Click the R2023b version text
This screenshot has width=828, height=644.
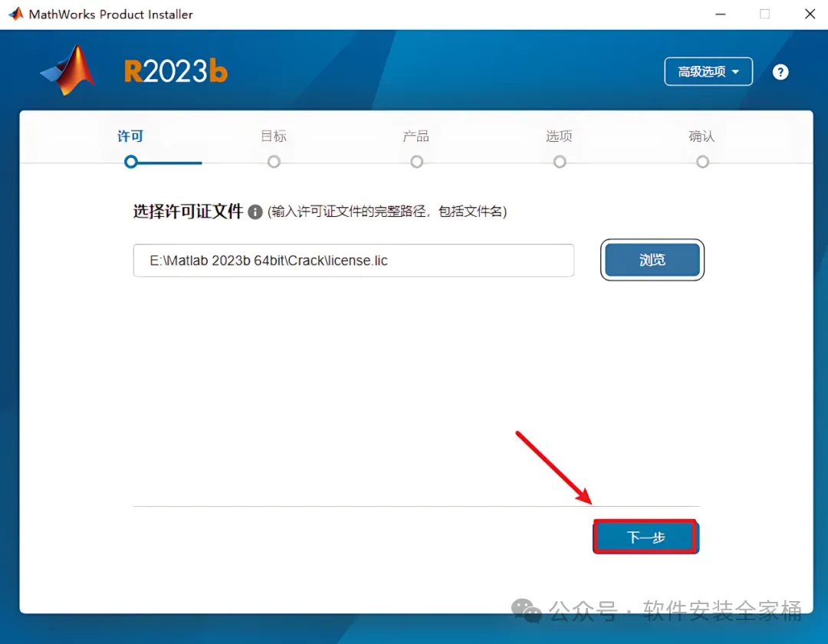176,71
